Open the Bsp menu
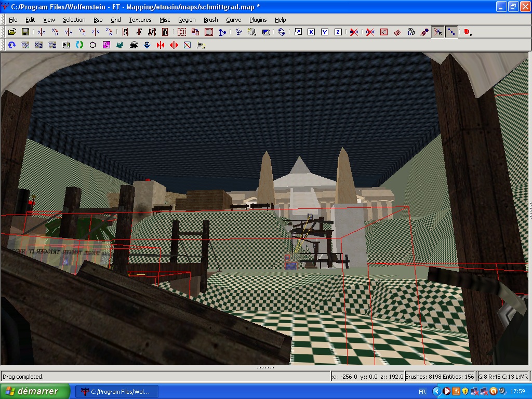The width and height of the screenshot is (532, 399). point(98,20)
